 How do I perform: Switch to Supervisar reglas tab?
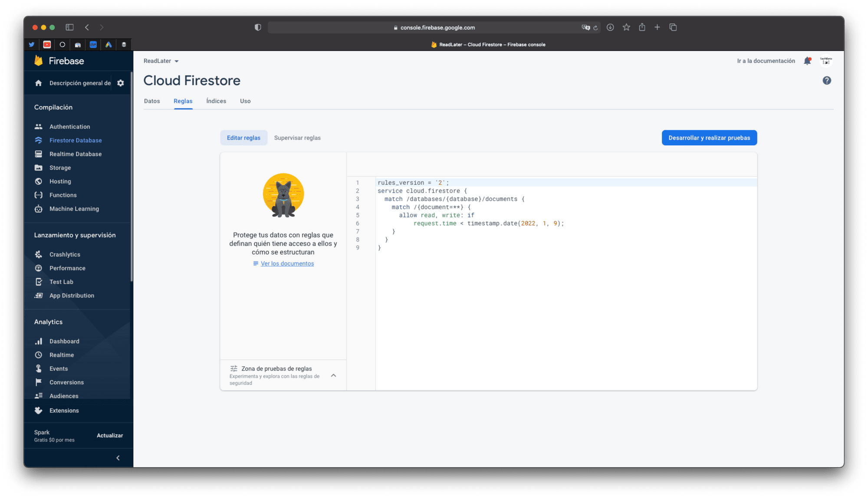(x=297, y=138)
